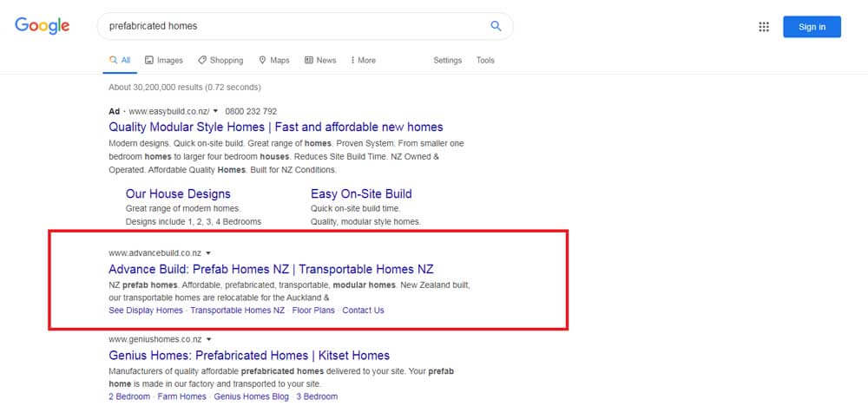Viewport: 868px width, 419px height.
Task: Switch to the Shopping tab
Action: (x=220, y=61)
